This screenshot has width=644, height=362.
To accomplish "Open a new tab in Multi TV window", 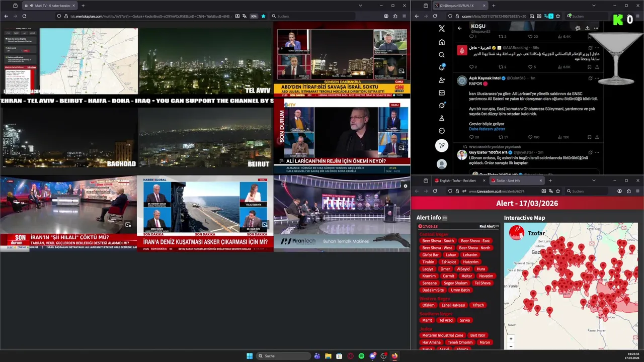I will tap(83, 6).
